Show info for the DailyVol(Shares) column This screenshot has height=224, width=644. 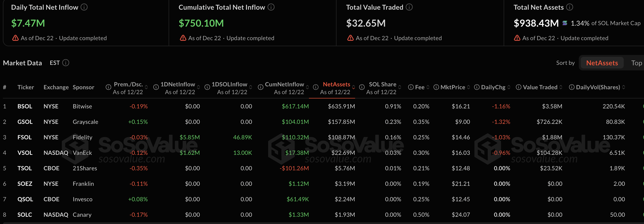point(572,87)
